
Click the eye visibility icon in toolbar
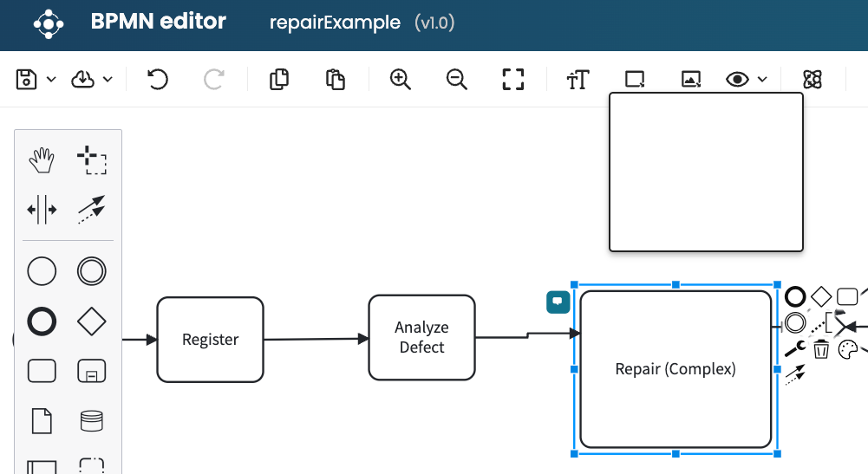click(x=737, y=80)
